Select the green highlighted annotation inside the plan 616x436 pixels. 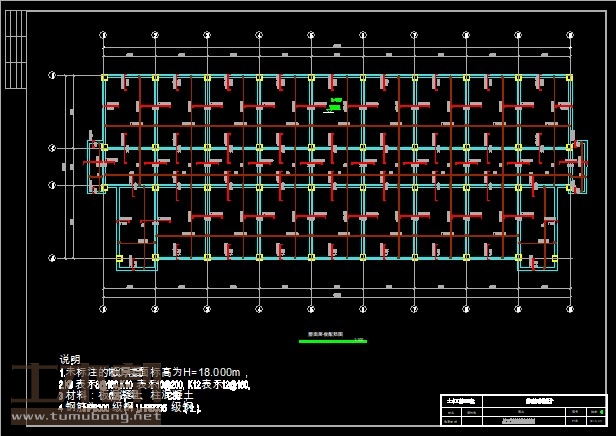tap(336, 104)
